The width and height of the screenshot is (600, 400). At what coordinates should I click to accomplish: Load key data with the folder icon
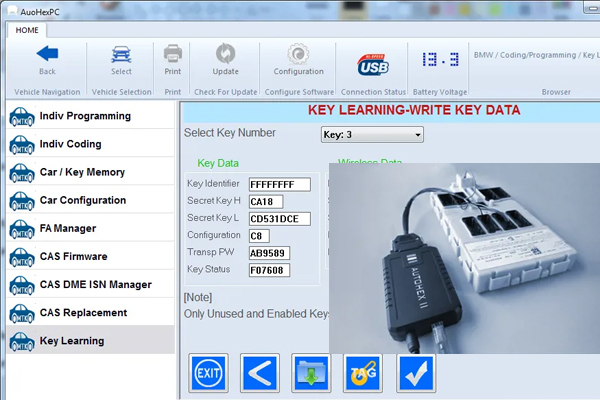(311, 373)
